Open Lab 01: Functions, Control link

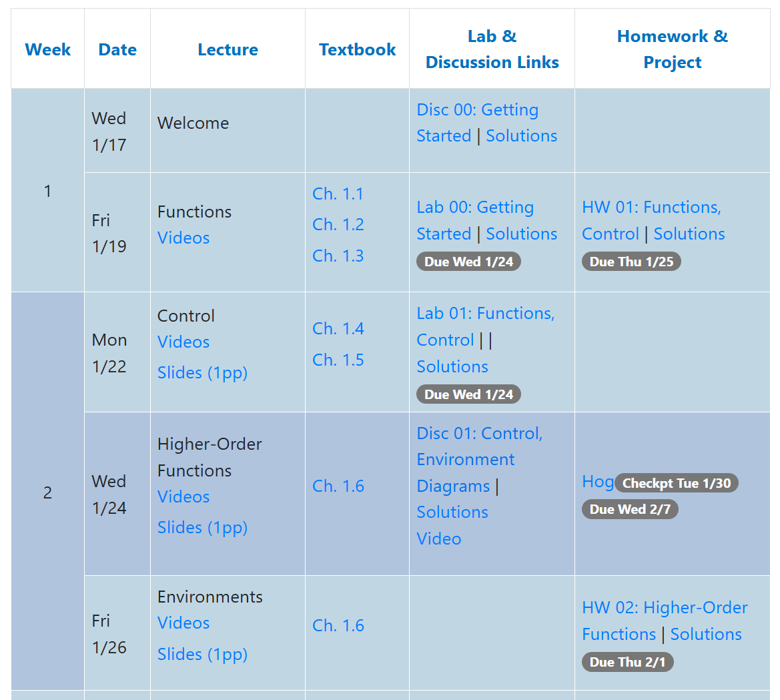(x=486, y=326)
